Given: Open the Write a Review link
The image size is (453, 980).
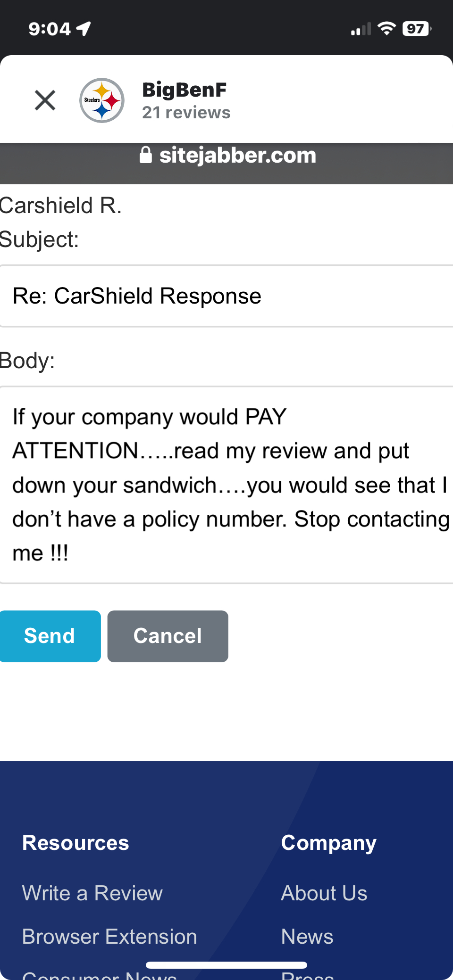Looking at the screenshot, I should 92,892.
